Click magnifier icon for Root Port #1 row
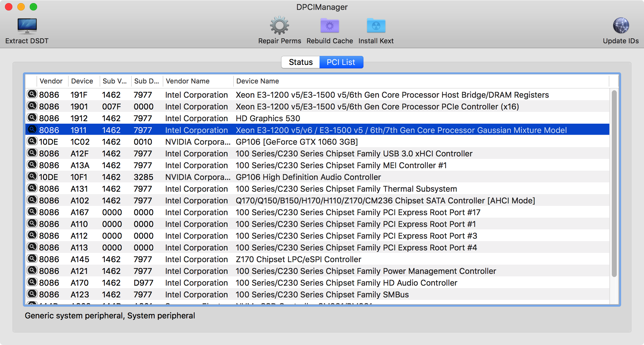The image size is (644, 345). (x=32, y=223)
